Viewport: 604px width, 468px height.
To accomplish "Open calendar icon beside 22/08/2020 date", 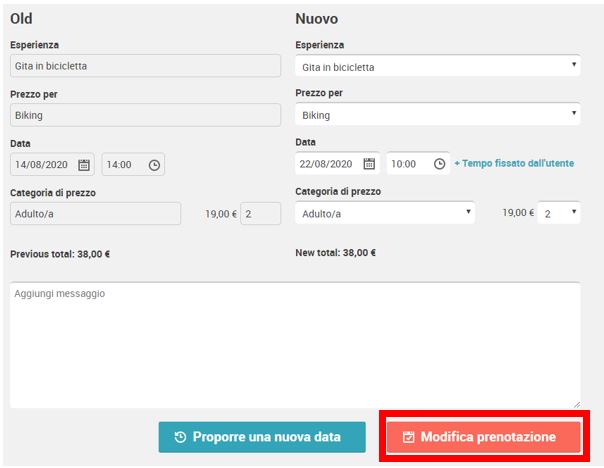I will point(369,164).
